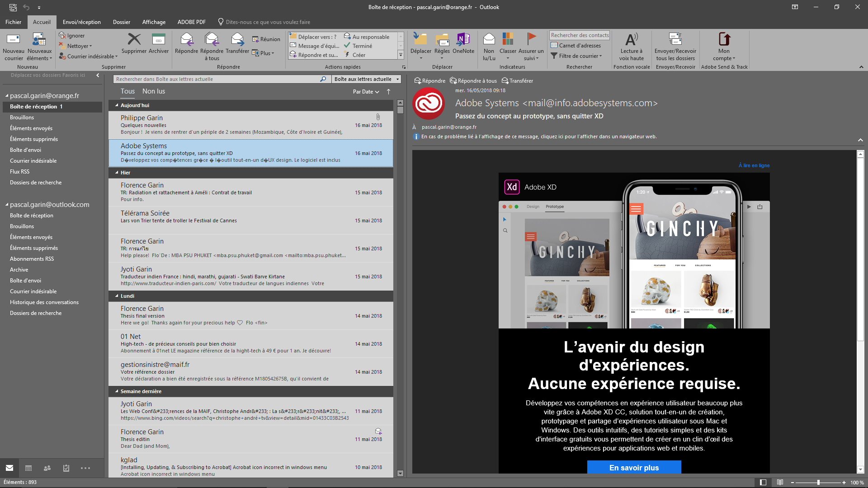Image resolution: width=868 pixels, height=488 pixels.
Task: Click the zoom out minus button
Action: point(793,483)
